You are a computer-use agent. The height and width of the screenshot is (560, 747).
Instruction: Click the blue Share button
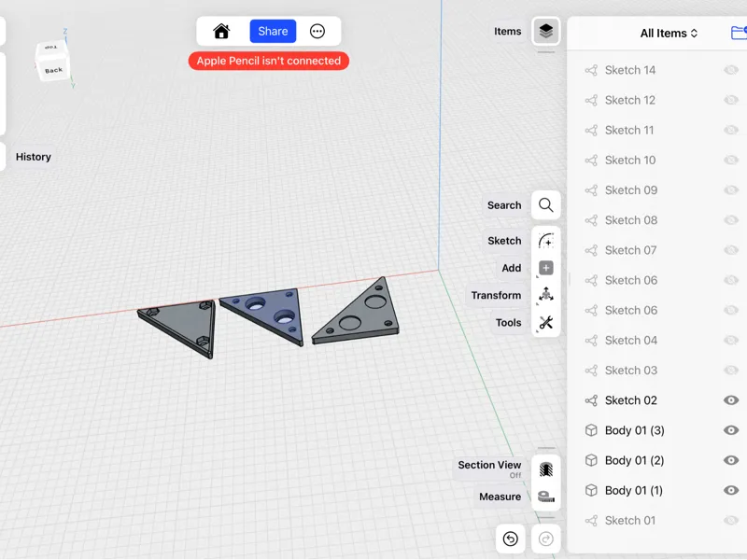pyautogui.click(x=273, y=32)
